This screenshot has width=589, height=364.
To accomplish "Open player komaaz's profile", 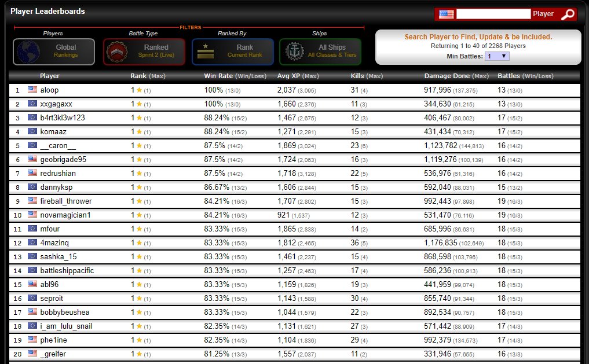I will tap(53, 132).
